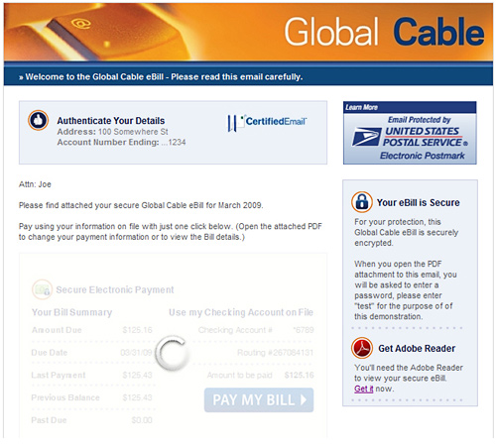Screen dimensions: 496x448
Task: Click the 'Routing #267084131' text
Action: [275, 353]
